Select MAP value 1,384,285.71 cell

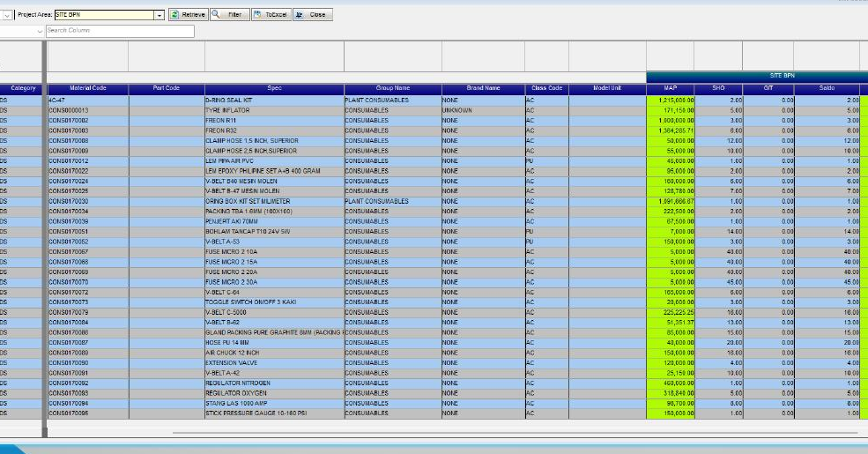tap(671, 130)
